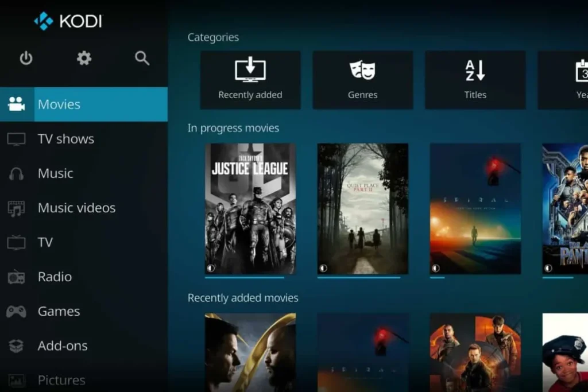Click the In progress movies heading
The width and height of the screenshot is (588, 392).
(x=233, y=128)
